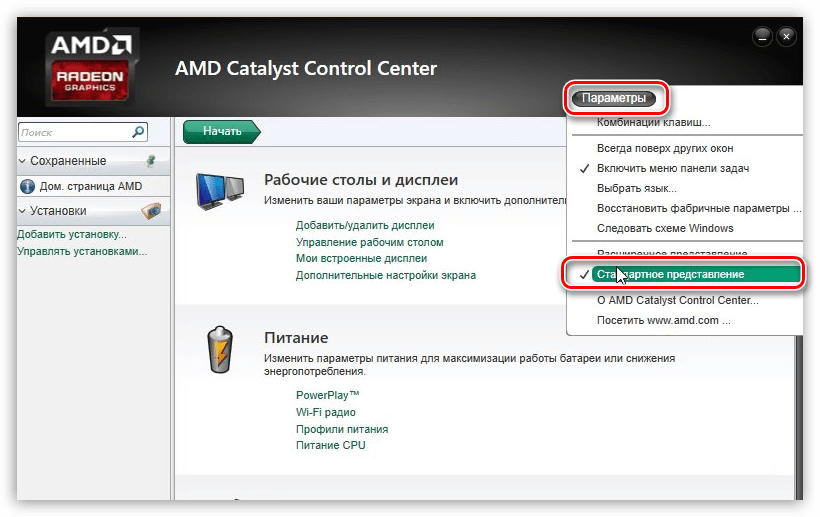
Task: Open Дом. страница AMD page
Action: pyautogui.click(x=91, y=186)
